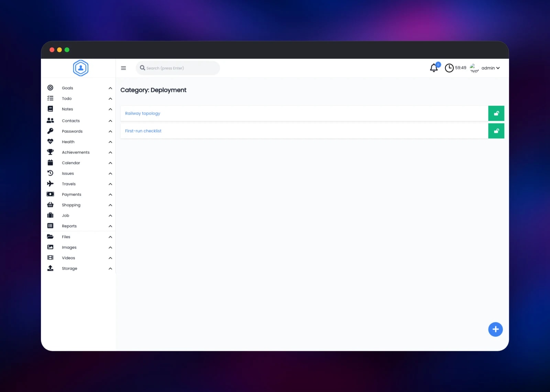The image size is (550, 392).
Task: Click the user avatar image
Action: (474, 68)
